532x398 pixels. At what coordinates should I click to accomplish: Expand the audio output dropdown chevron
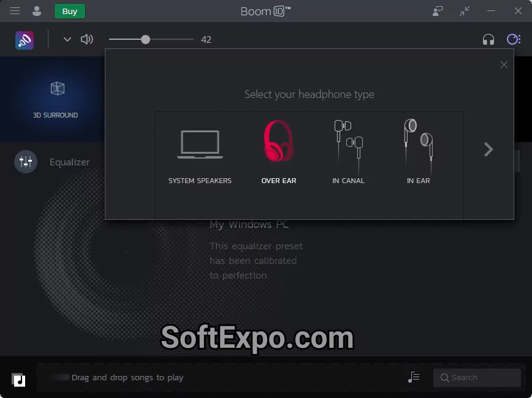67,39
